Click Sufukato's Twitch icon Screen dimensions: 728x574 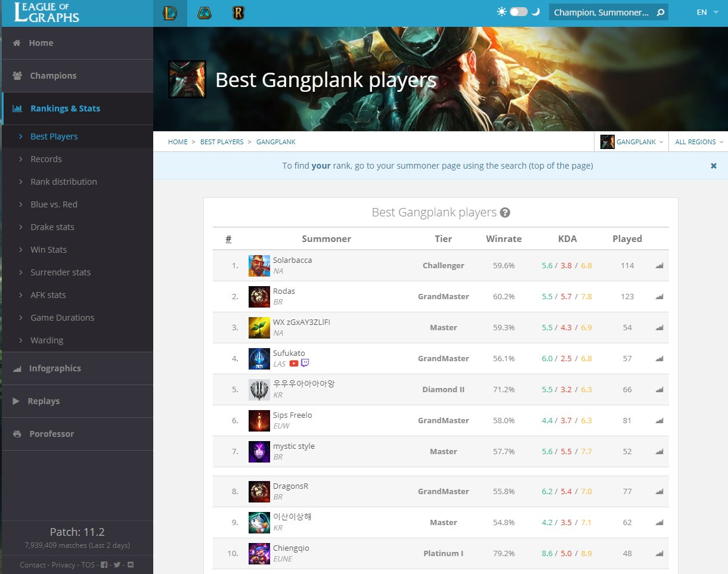pyautogui.click(x=305, y=364)
